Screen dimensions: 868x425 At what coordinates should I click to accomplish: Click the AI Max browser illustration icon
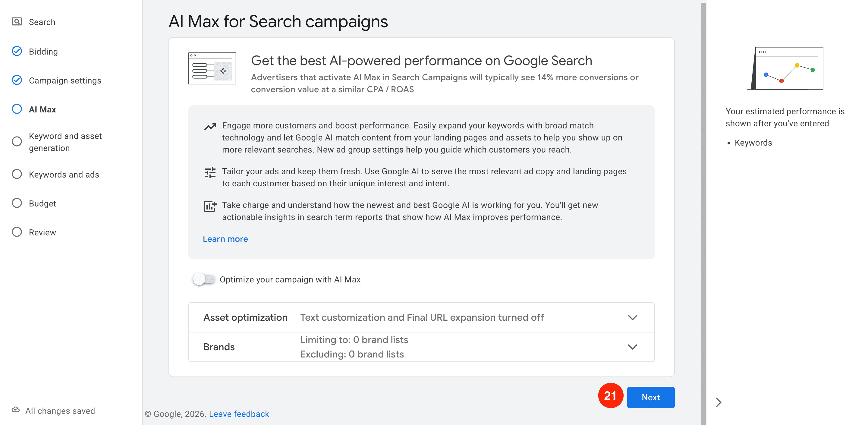tap(212, 68)
